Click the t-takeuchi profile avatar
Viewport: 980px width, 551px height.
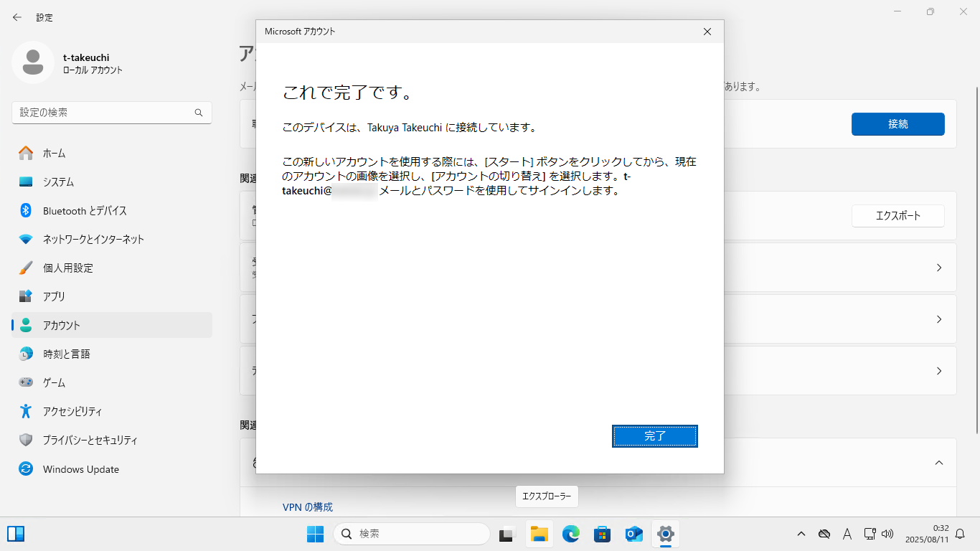[x=32, y=62]
